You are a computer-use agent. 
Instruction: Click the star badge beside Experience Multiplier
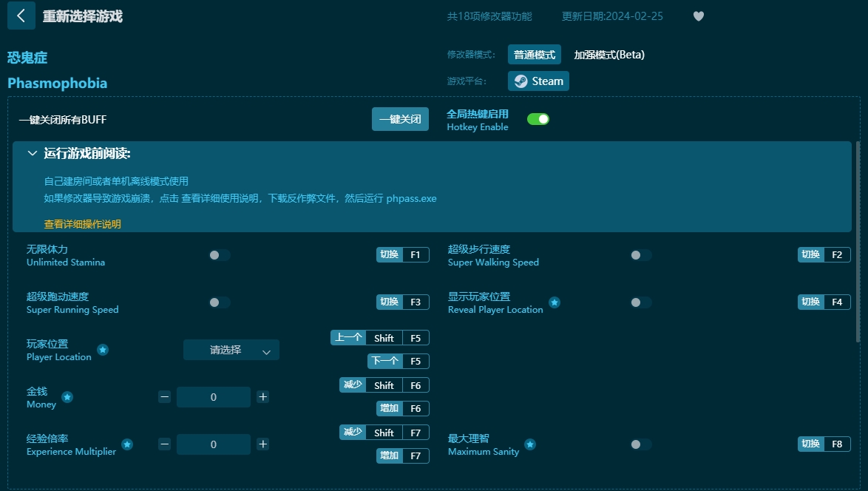click(x=127, y=444)
